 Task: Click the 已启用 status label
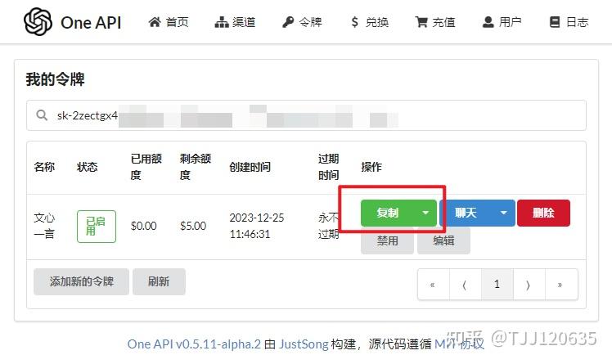(97, 227)
